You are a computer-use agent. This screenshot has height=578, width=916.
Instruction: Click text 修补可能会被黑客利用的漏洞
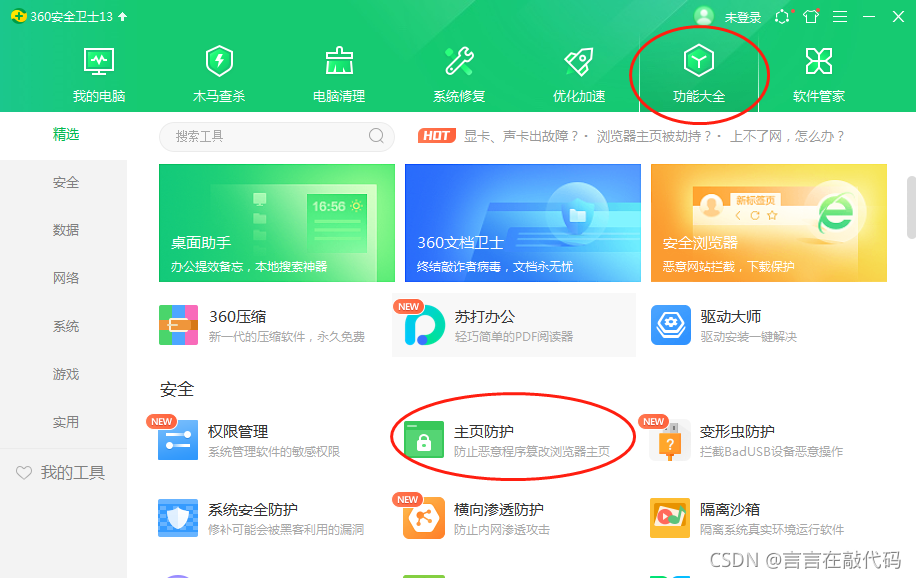[x=286, y=529]
